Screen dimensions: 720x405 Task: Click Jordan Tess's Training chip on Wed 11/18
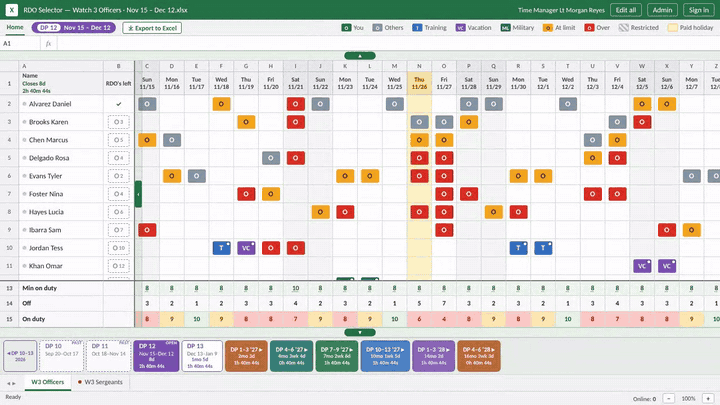(x=221, y=248)
